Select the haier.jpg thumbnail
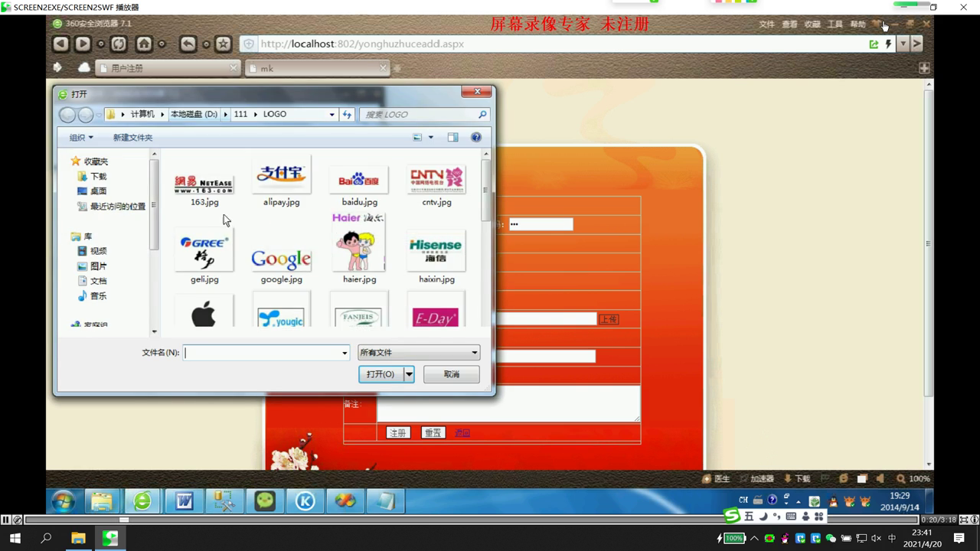Viewport: 980px width, 551px height. (359, 249)
